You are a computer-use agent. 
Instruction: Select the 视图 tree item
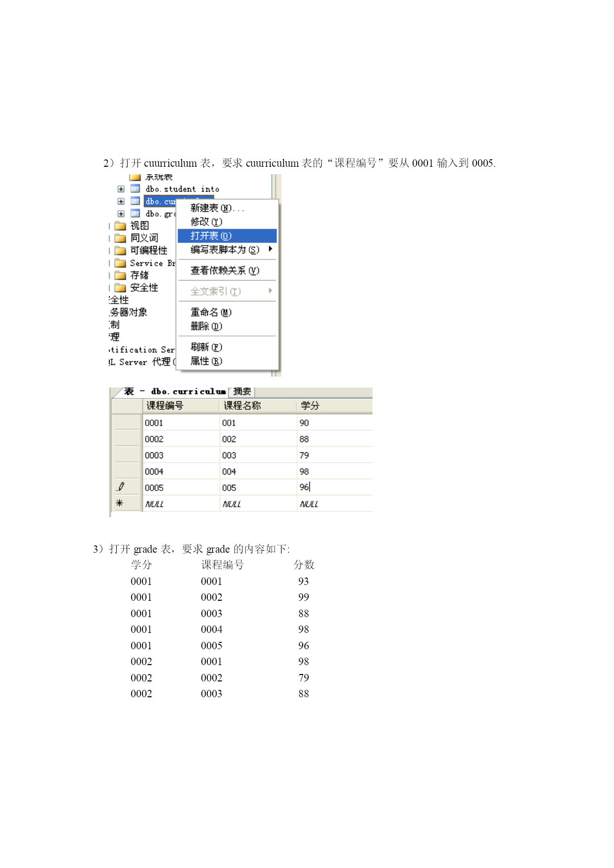pos(139,226)
